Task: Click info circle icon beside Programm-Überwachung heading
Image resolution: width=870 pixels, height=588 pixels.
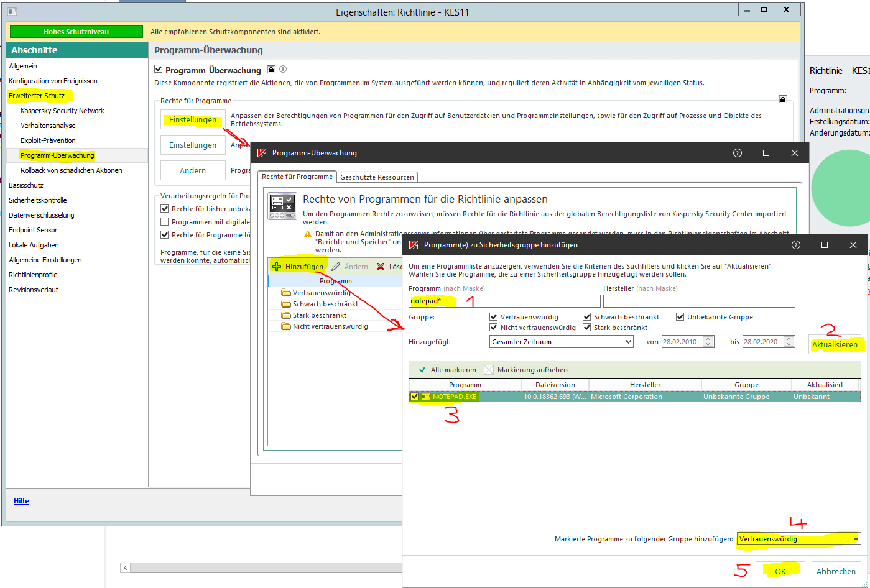Action: [x=283, y=70]
